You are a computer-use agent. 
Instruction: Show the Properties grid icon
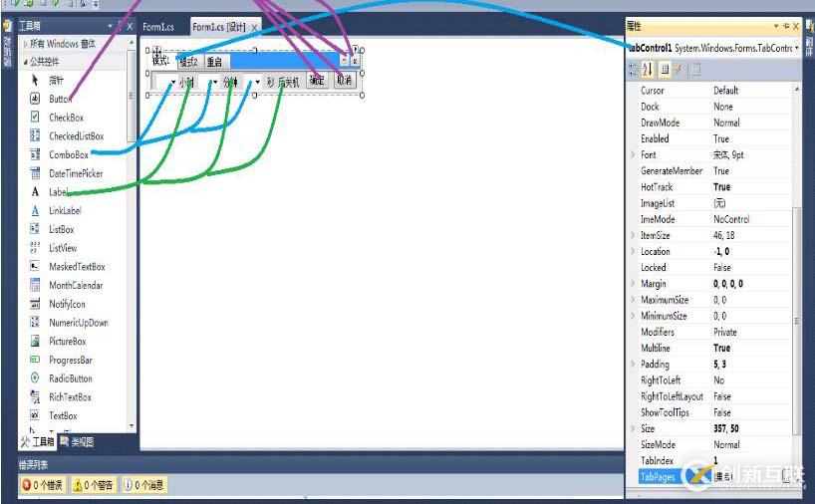(665, 69)
